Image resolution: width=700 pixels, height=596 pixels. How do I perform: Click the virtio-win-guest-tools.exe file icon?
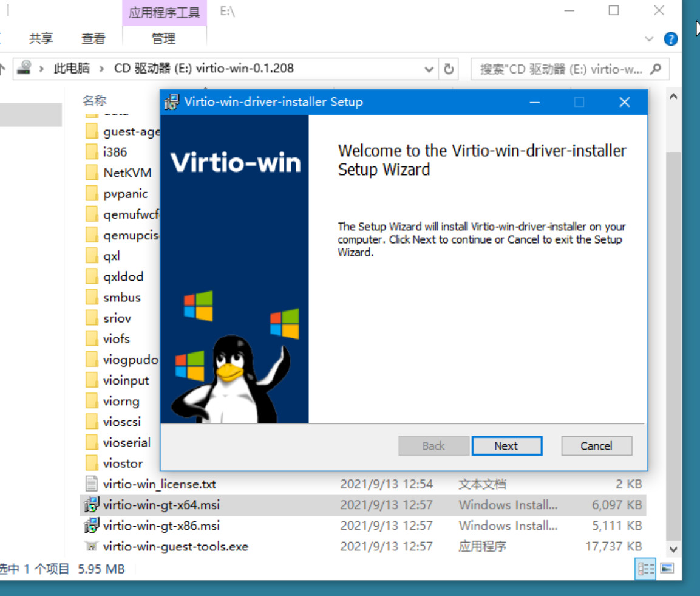coord(92,546)
